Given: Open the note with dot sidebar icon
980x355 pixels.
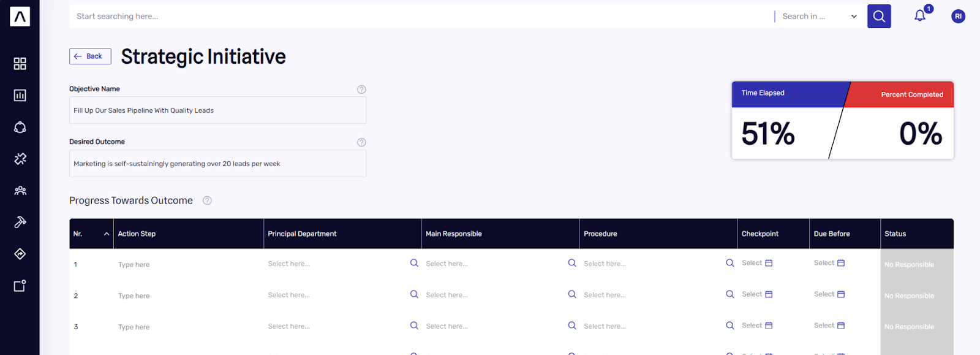Looking at the screenshot, I should point(20,286).
